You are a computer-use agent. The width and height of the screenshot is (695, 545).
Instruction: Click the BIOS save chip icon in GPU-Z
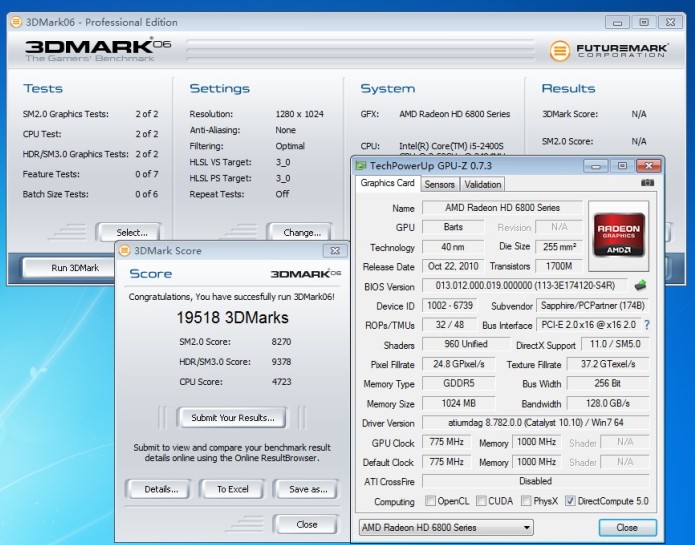tap(640, 285)
